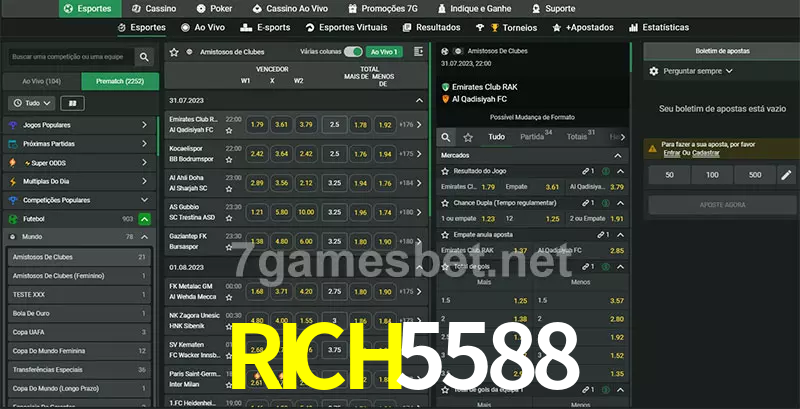Open the Poker top menu
The height and width of the screenshot is (409, 800).
click(x=215, y=9)
